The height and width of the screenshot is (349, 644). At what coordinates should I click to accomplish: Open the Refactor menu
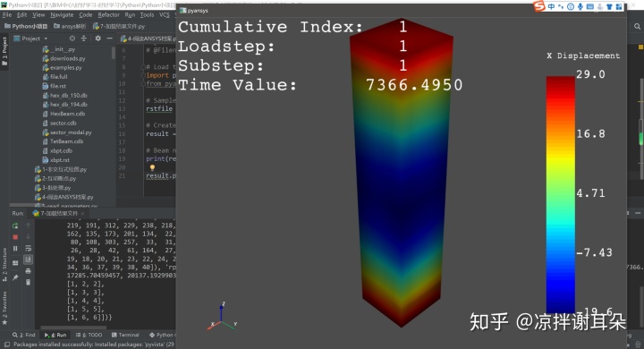pyautogui.click(x=108, y=15)
